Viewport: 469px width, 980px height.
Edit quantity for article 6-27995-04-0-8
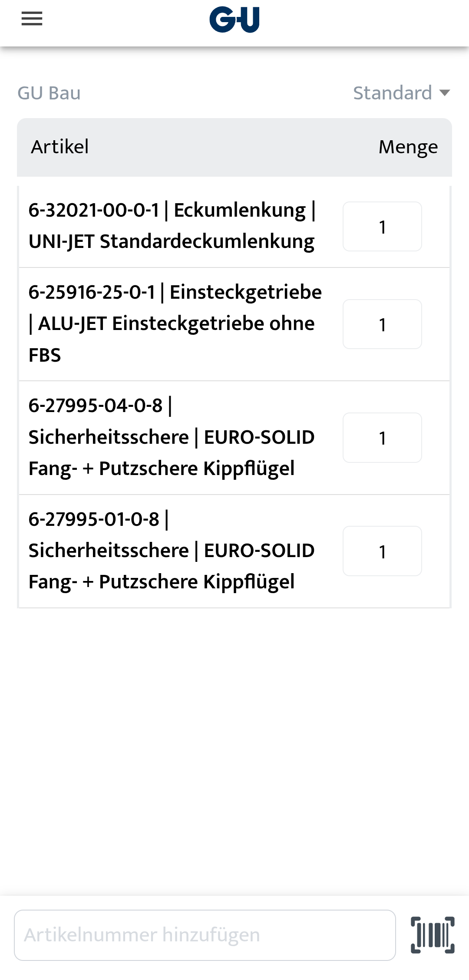pyautogui.click(x=382, y=438)
